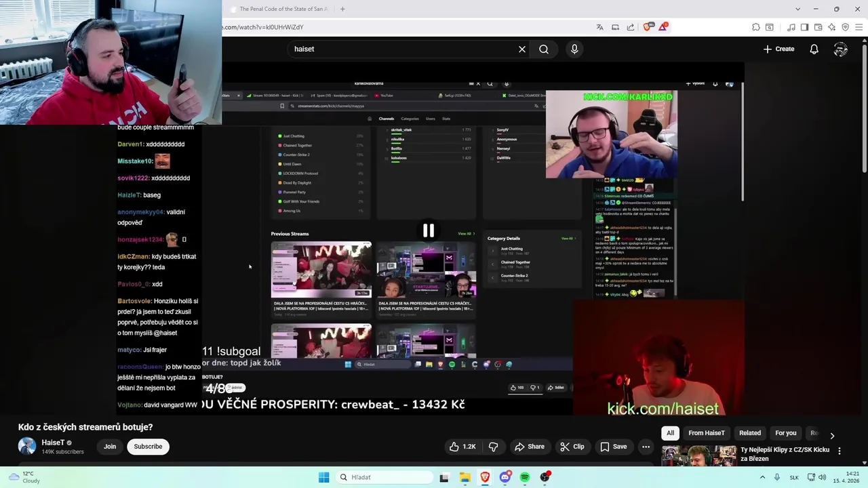Open Spotify from the taskbar
This screenshot has height=488, width=868.
tap(525, 477)
